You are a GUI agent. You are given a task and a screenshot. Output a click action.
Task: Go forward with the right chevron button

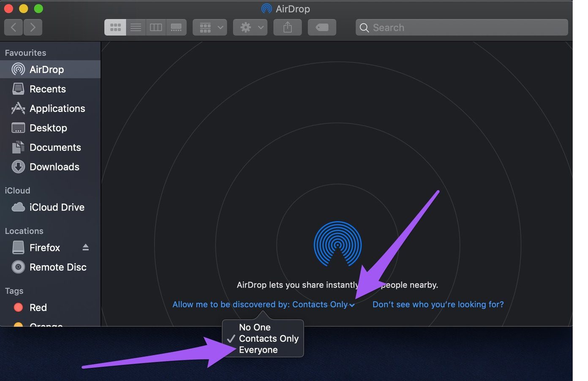[33, 27]
